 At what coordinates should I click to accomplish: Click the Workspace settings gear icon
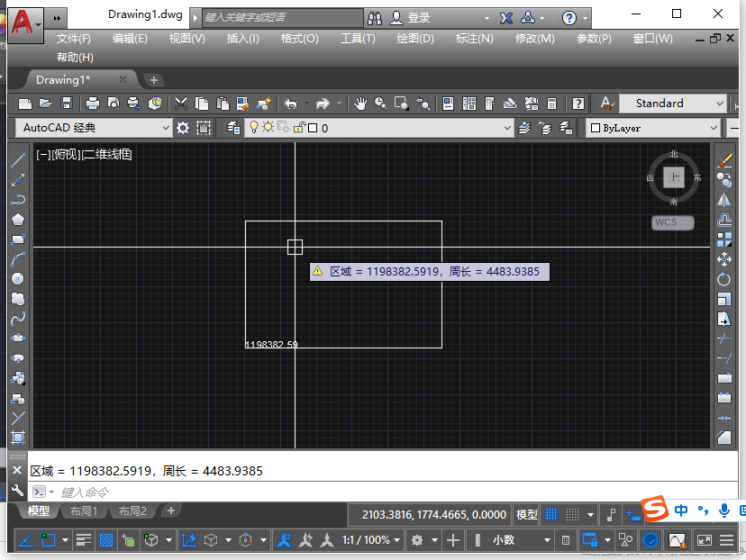tap(183, 128)
